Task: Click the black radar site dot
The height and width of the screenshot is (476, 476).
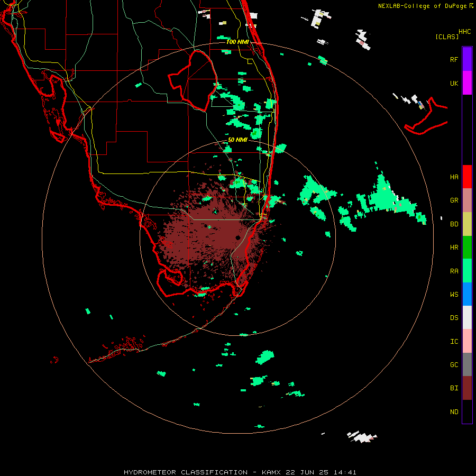Action: [237, 237]
